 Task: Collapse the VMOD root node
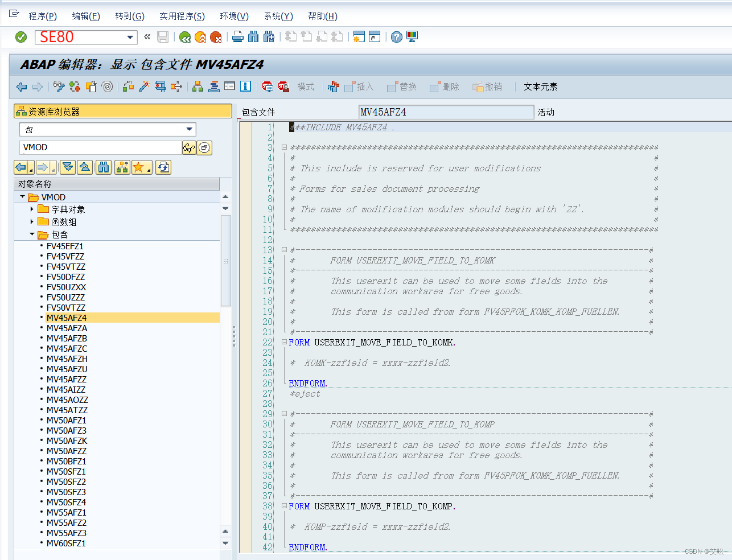point(23,197)
